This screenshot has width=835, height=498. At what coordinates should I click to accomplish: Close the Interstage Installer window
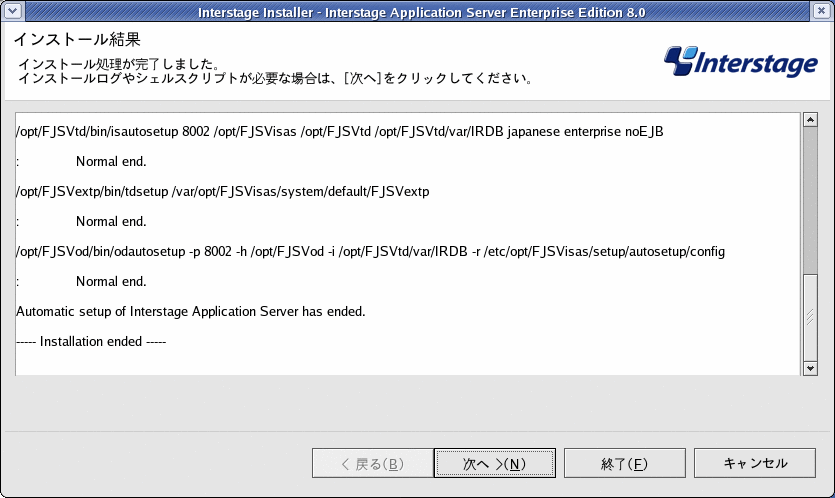[x=821, y=11]
